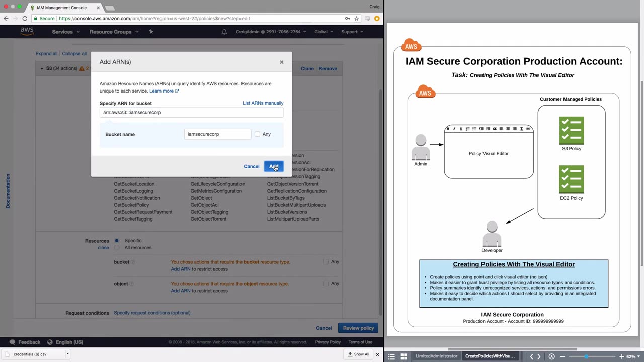The height and width of the screenshot is (362, 644).
Task: Click the circled A icon in diagram toolbar
Action: [x=551, y=356]
